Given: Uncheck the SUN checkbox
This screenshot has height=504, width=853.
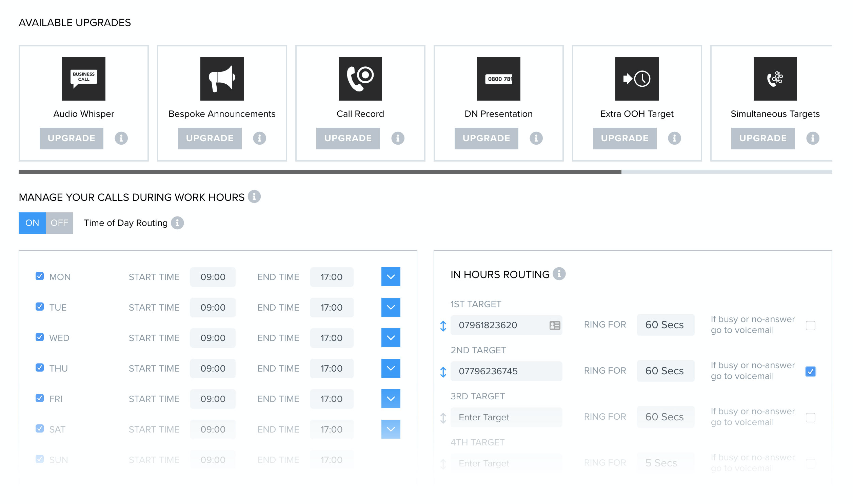Looking at the screenshot, I should coord(40,459).
